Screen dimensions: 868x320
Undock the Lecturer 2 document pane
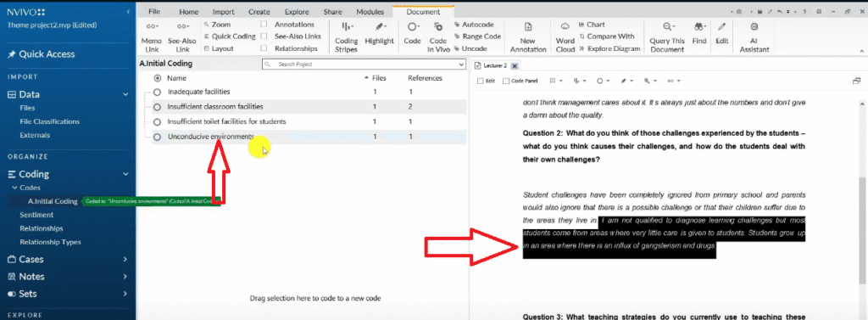point(856,81)
